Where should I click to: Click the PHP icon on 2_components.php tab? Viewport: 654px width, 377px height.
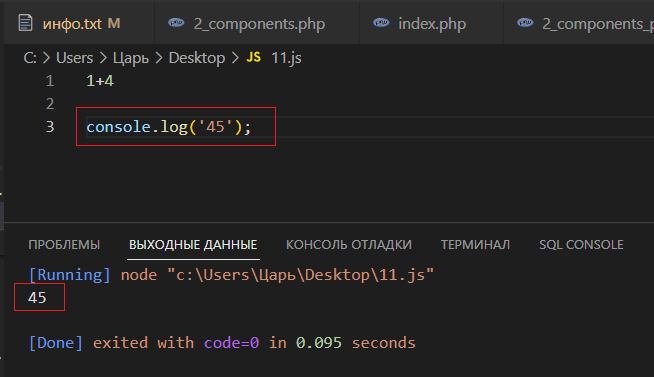pyautogui.click(x=176, y=23)
